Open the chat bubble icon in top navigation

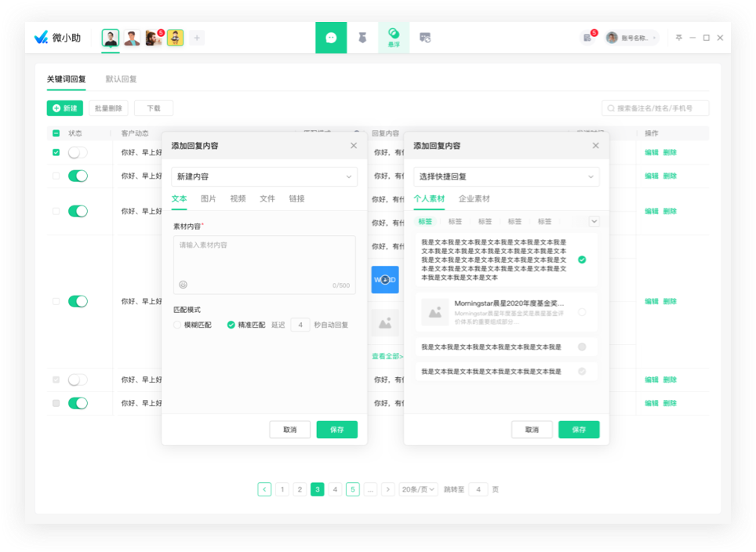click(331, 38)
